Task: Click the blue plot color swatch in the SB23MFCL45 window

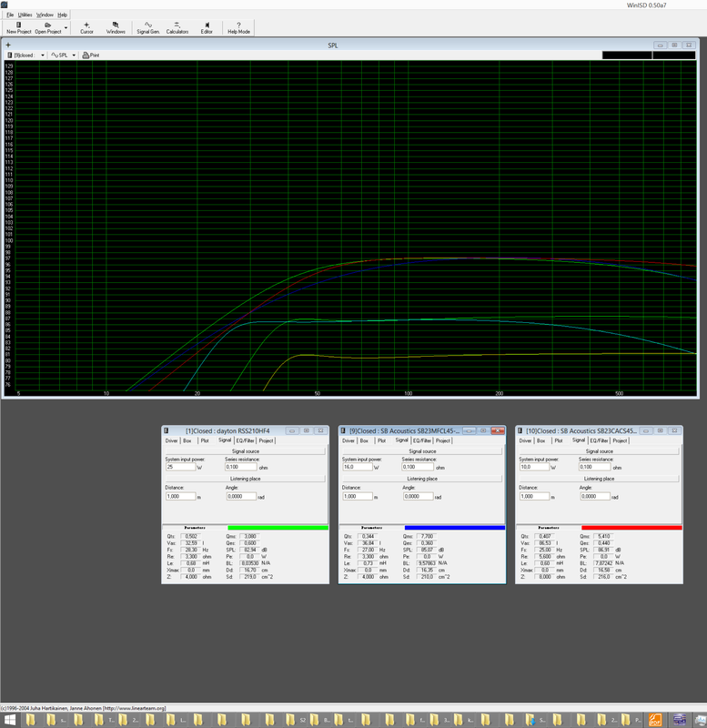Action: (x=454, y=528)
